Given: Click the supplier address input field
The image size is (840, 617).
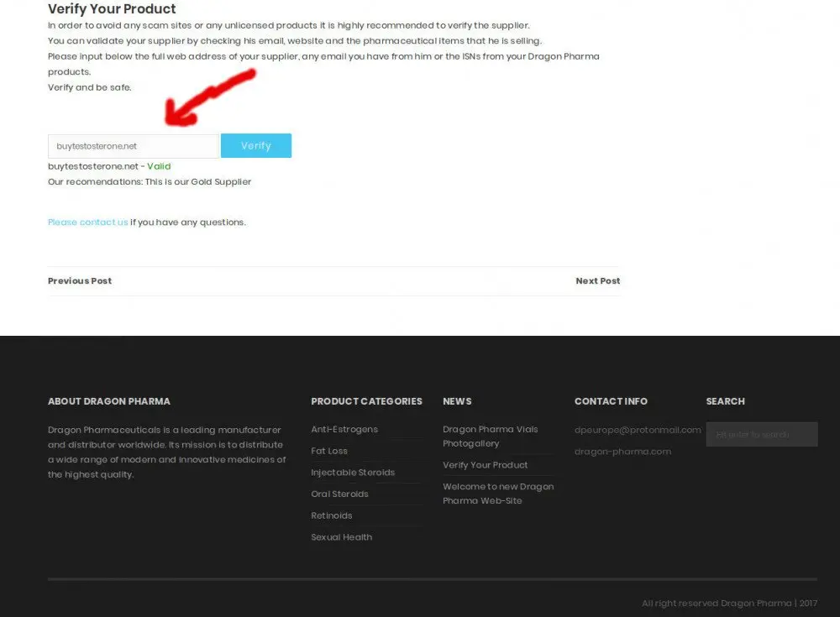Looking at the screenshot, I should tap(133, 146).
